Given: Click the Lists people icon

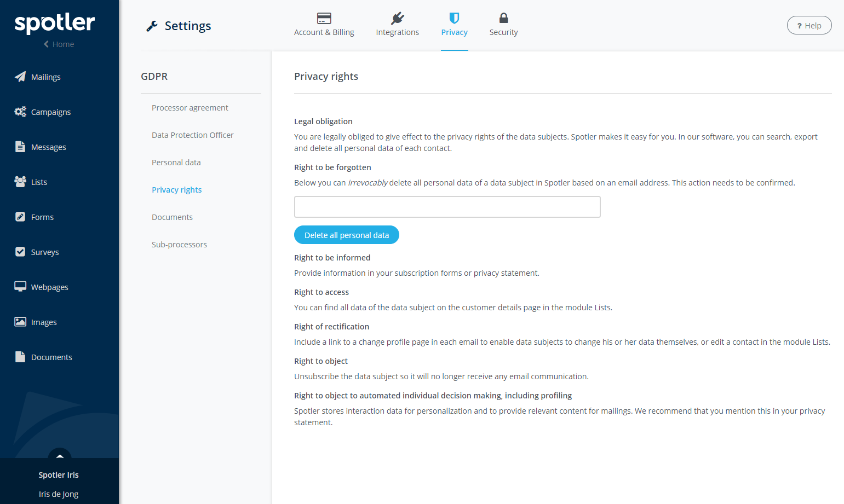Looking at the screenshot, I should coord(20,182).
